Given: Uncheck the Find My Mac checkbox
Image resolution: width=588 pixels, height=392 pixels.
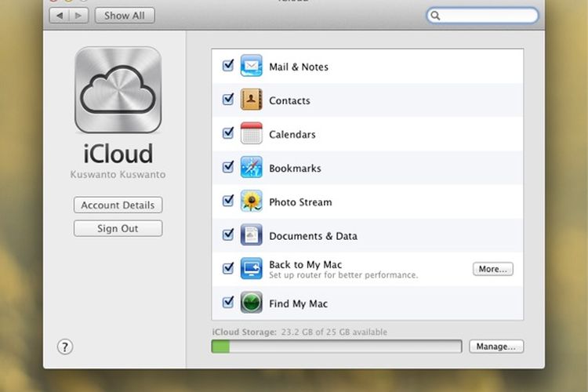Looking at the screenshot, I should [227, 302].
